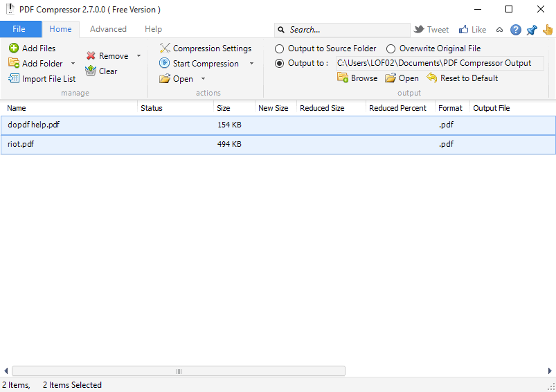Click the scrollbar right arrow
The width and height of the screenshot is (556, 392).
[550, 371]
